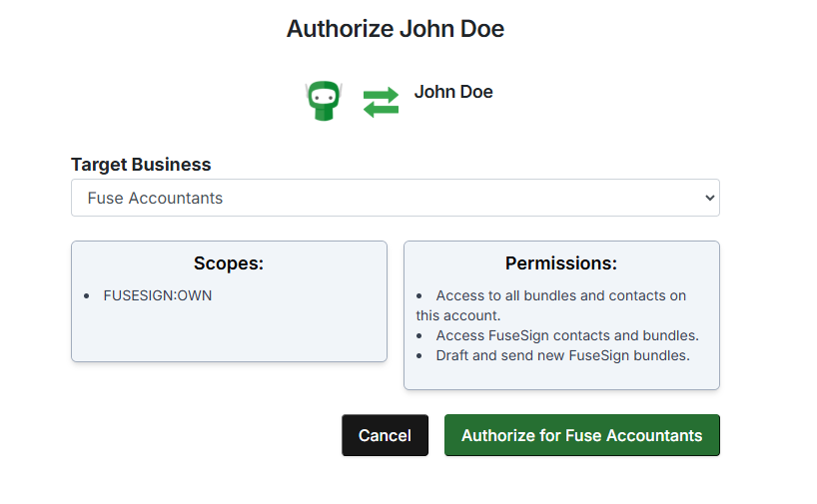Click the Authorize John Doe page heading
The height and width of the screenshot is (504, 817).
pyautogui.click(x=395, y=29)
